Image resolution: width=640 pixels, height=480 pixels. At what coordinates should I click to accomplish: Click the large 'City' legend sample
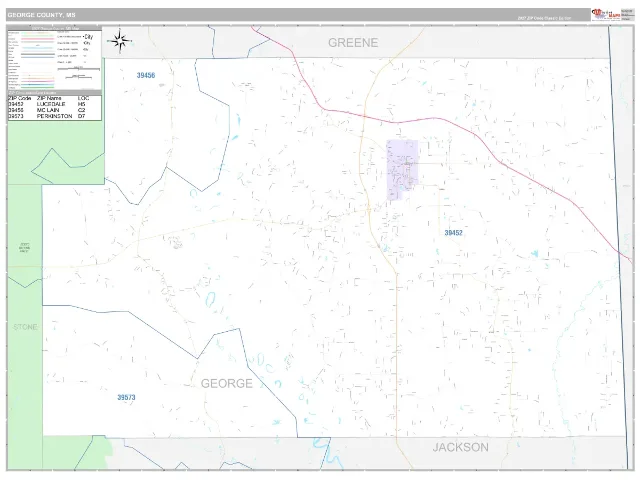(88, 37)
